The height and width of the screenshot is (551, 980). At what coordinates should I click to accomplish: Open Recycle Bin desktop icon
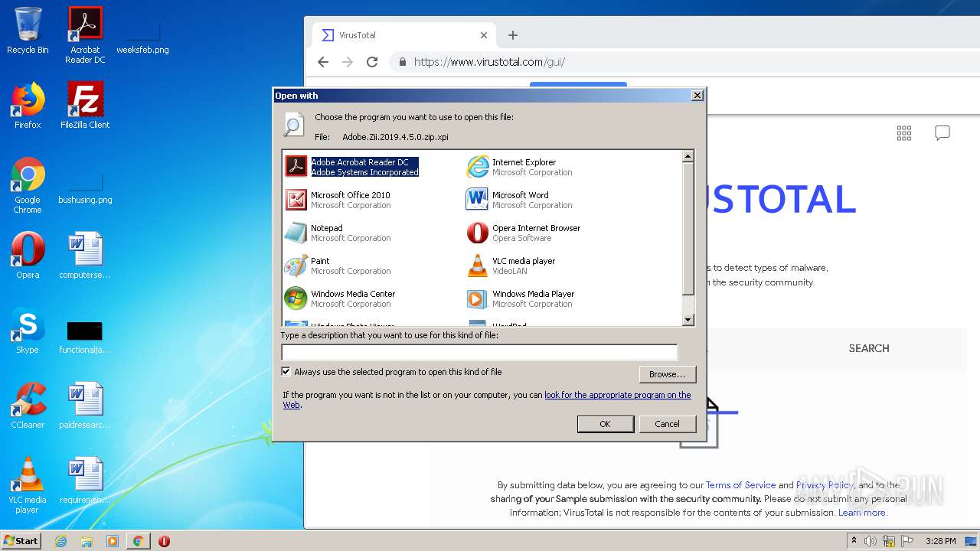[28, 31]
